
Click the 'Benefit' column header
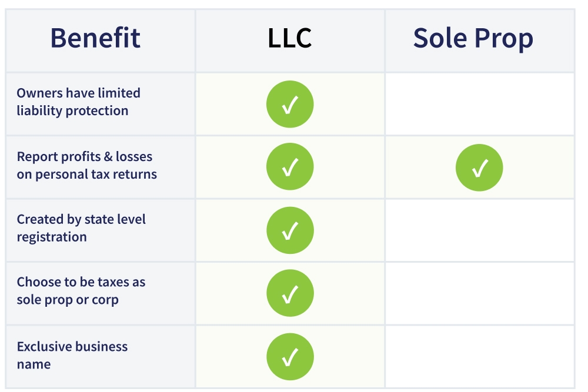tap(95, 39)
